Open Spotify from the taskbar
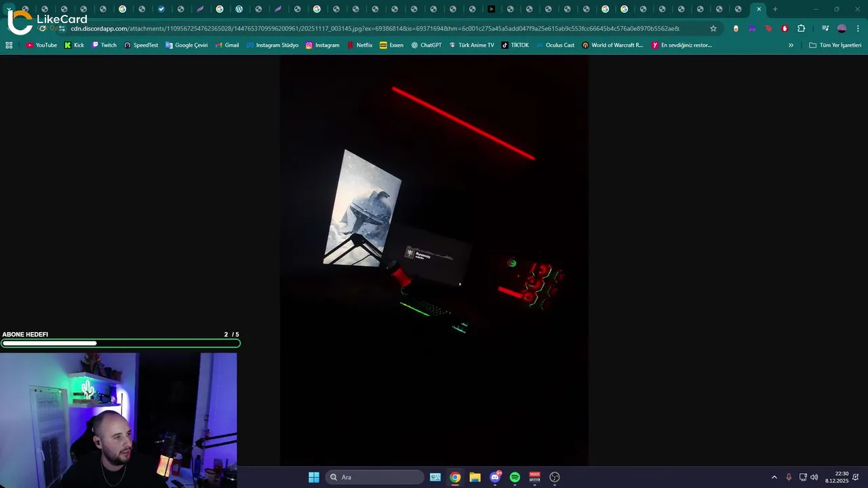The image size is (868, 488). pos(515,477)
